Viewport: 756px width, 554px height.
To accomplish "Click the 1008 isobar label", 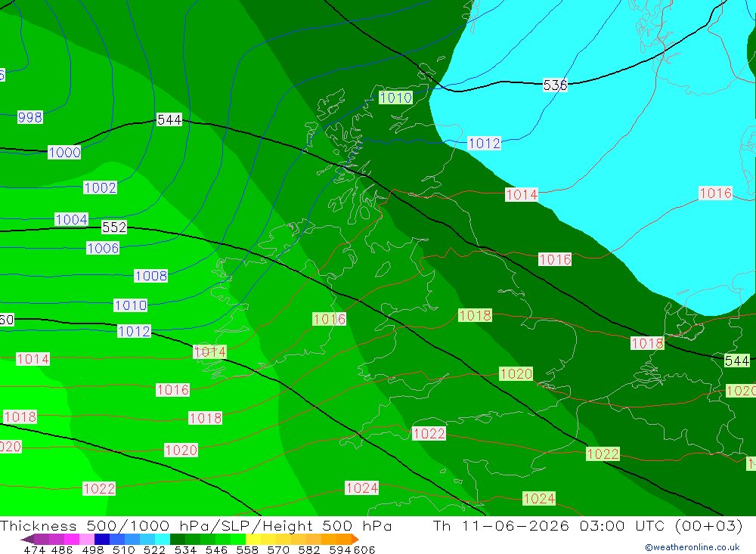I will pos(151,276).
